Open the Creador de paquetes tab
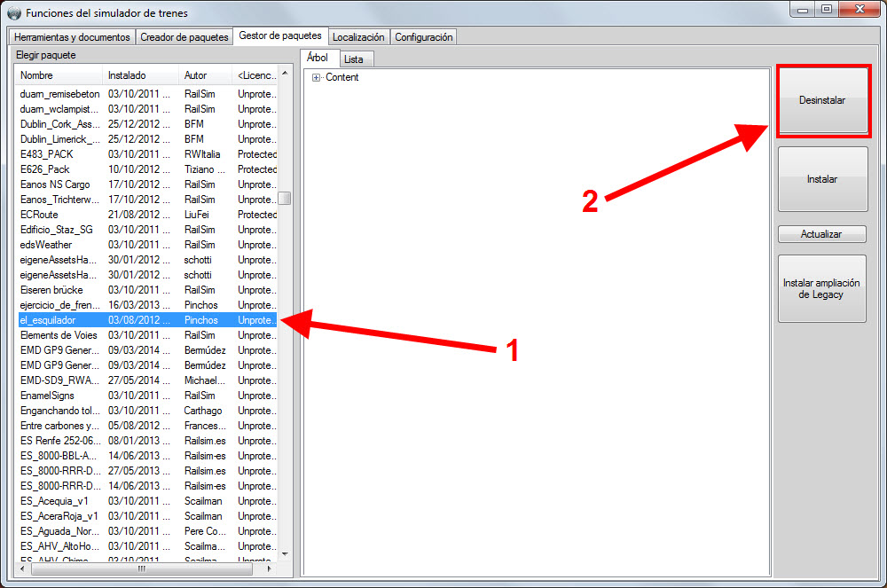Screen dimensions: 887x588 click(184, 37)
